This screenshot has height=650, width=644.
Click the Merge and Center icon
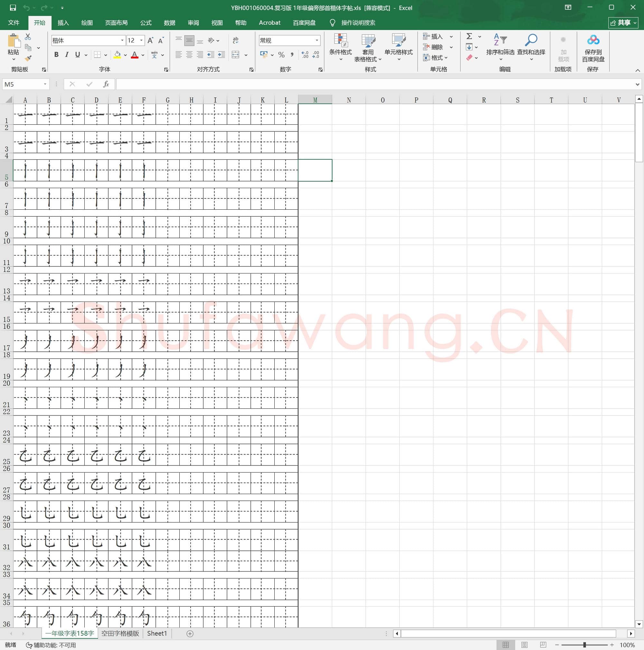click(235, 54)
